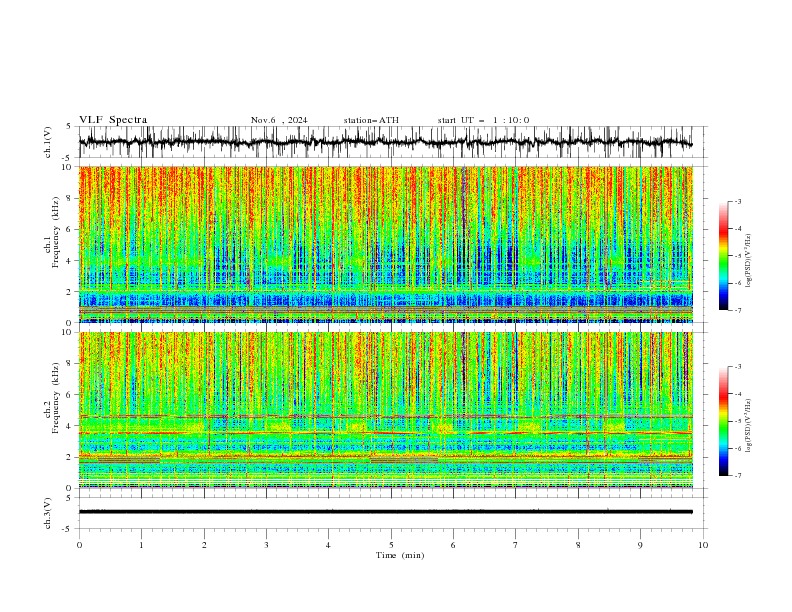Click the "ch.1(V)" axis label
Screen dimensions: 792x612
[48, 142]
